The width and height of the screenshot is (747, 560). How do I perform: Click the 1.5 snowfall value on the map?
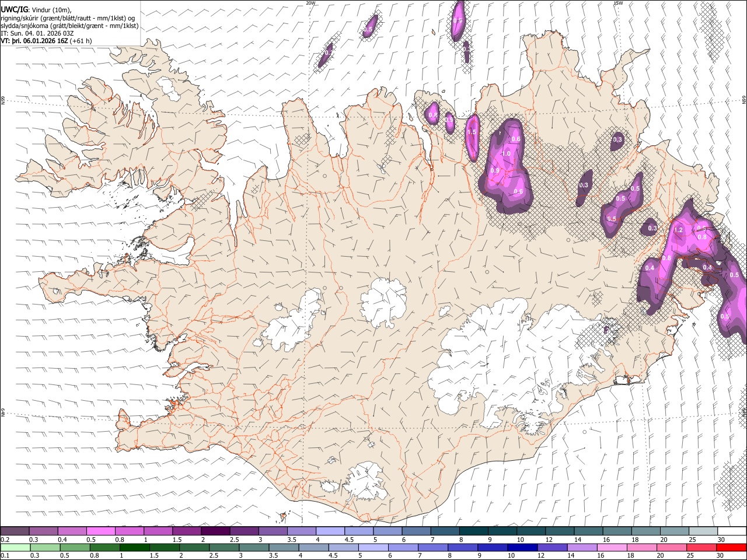click(x=472, y=132)
